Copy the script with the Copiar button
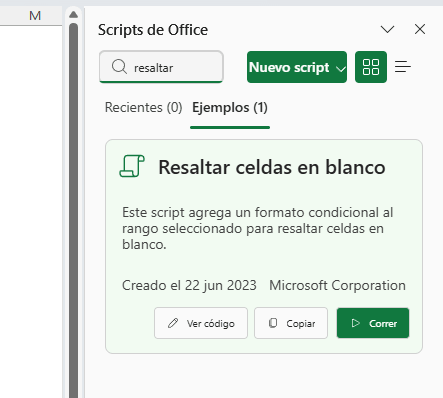This screenshot has width=443, height=398. coord(291,323)
